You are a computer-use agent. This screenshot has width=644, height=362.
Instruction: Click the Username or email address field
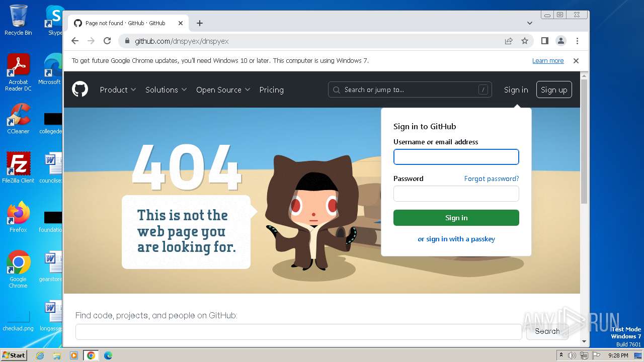tap(456, 157)
